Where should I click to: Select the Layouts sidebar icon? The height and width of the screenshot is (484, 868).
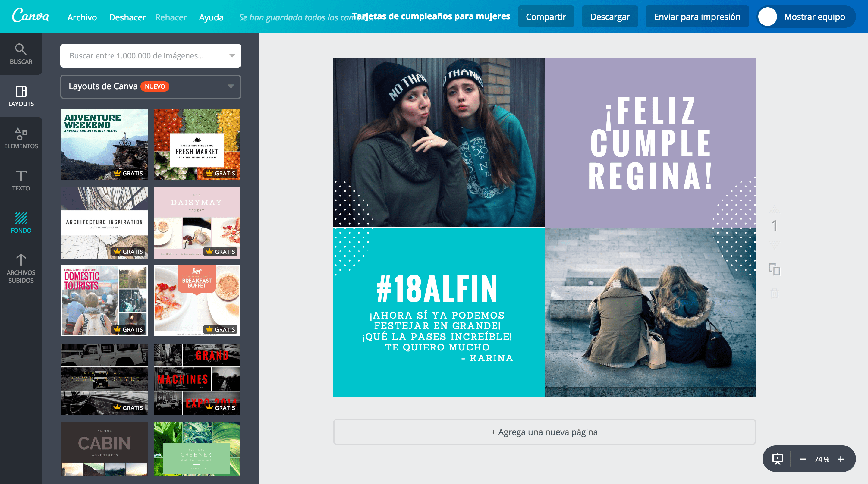click(21, 96)
